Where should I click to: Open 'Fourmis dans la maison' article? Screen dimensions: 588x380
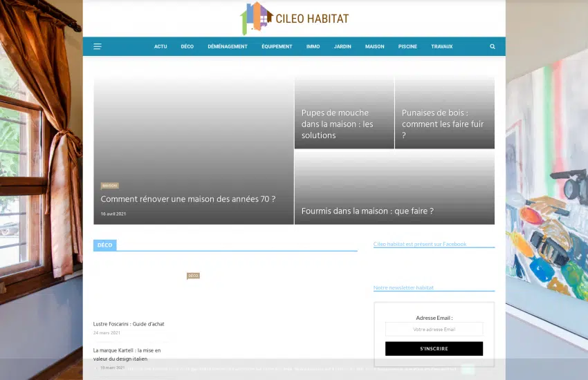click(367, 211)
